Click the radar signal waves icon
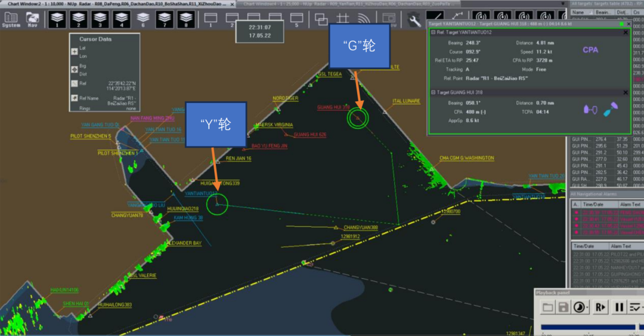644x336 pixels. (364, 18)
